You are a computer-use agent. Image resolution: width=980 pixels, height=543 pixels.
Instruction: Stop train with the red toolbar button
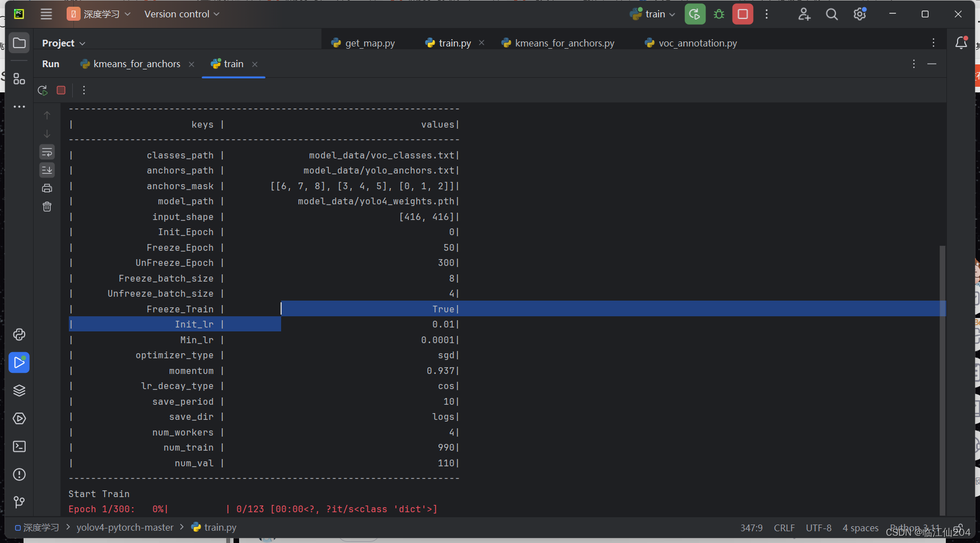(743, 14)
